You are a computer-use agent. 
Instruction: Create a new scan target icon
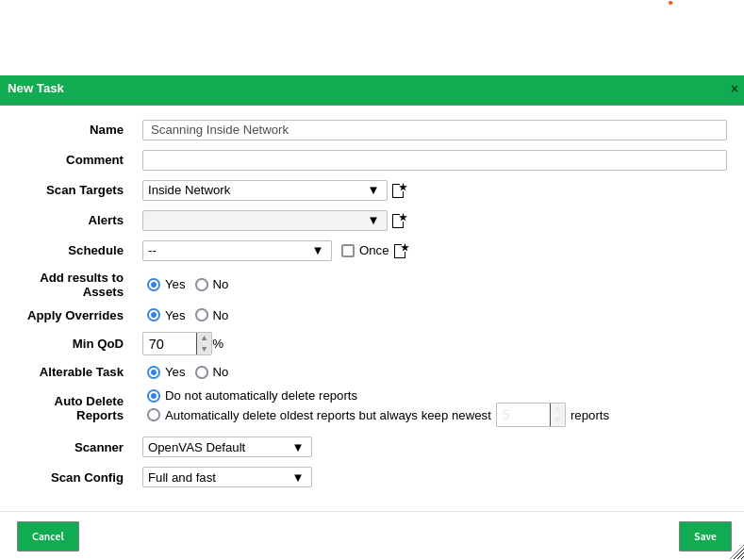click(x=399, y=190)
